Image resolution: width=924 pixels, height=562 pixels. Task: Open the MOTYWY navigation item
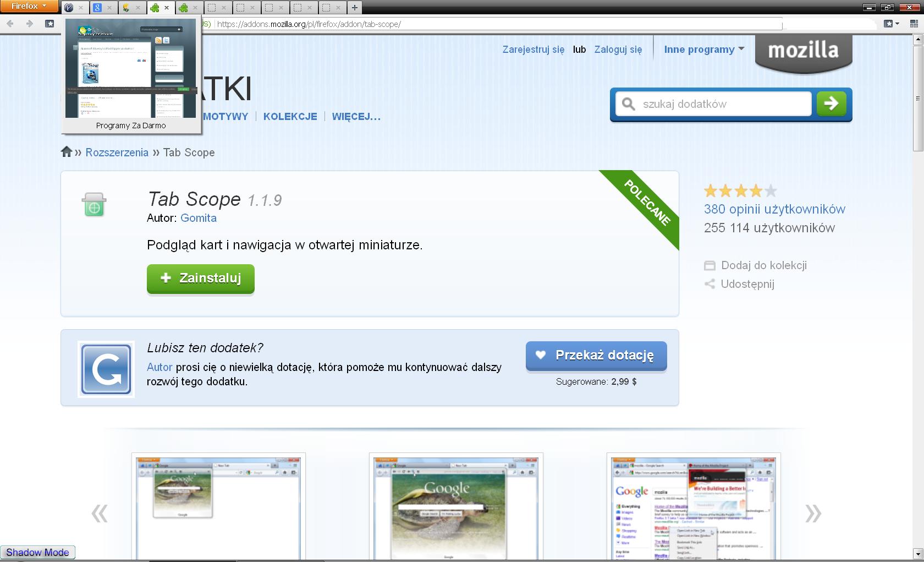click(226, 117)
